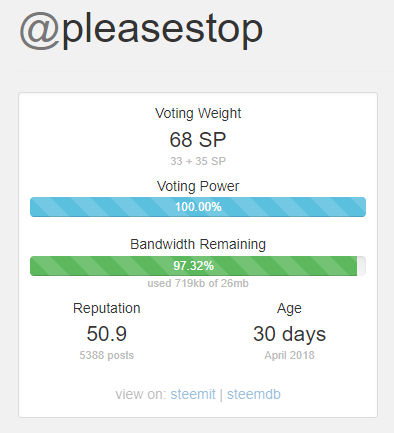Select the 68 SP voting weight value
Screen dimensions: 394x433
(x=198, y=140)
